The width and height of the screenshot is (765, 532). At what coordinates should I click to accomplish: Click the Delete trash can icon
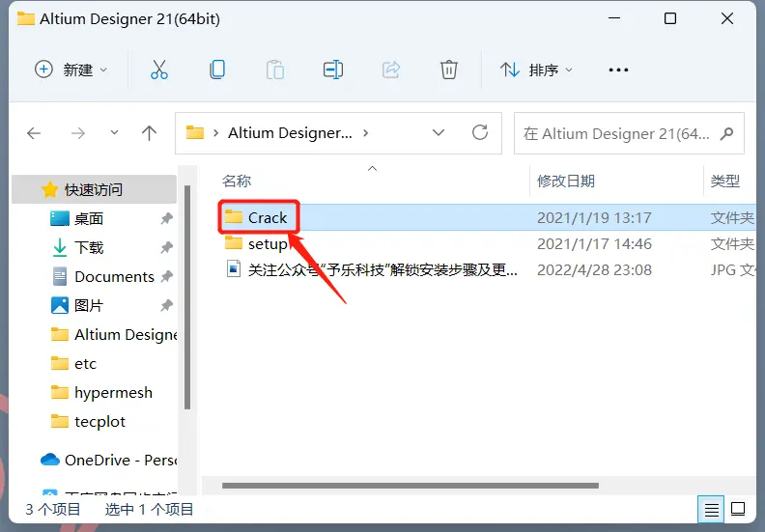(449, 70)
